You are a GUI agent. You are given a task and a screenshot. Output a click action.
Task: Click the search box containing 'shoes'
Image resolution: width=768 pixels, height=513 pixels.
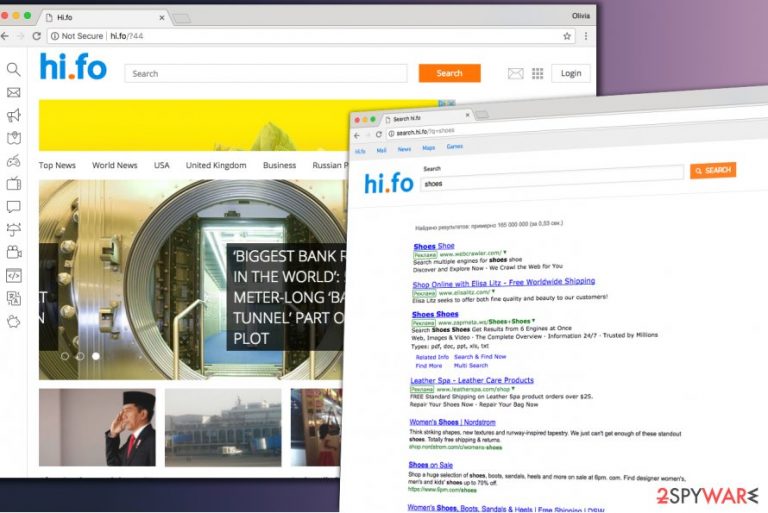pos(552,180)
